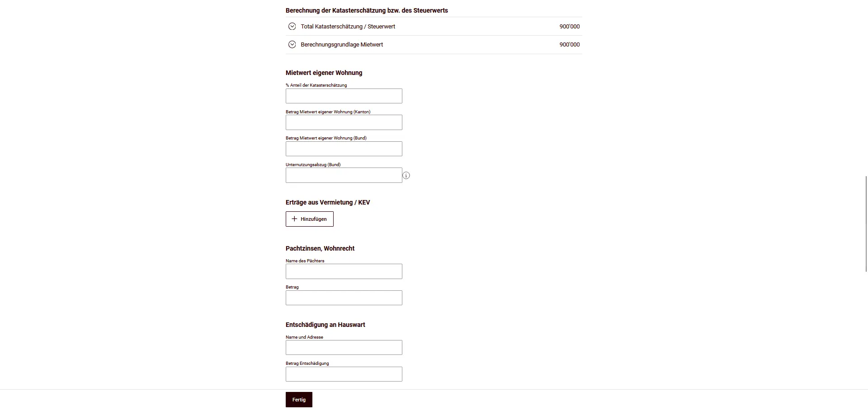
Task: Click the Mietwert eigener Wohnung heading
Action: click(324, 73)
